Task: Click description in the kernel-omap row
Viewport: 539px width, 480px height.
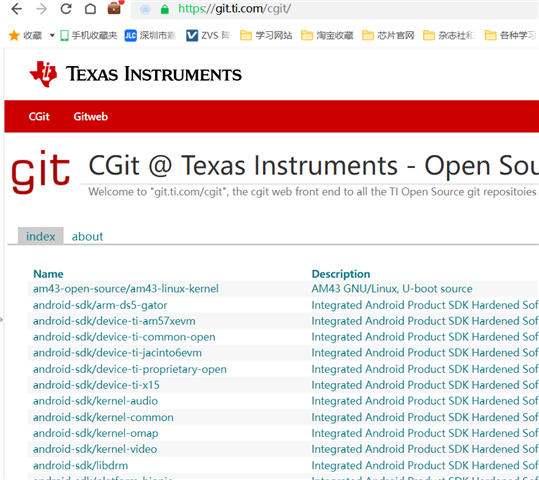Action: pos(425,433)
